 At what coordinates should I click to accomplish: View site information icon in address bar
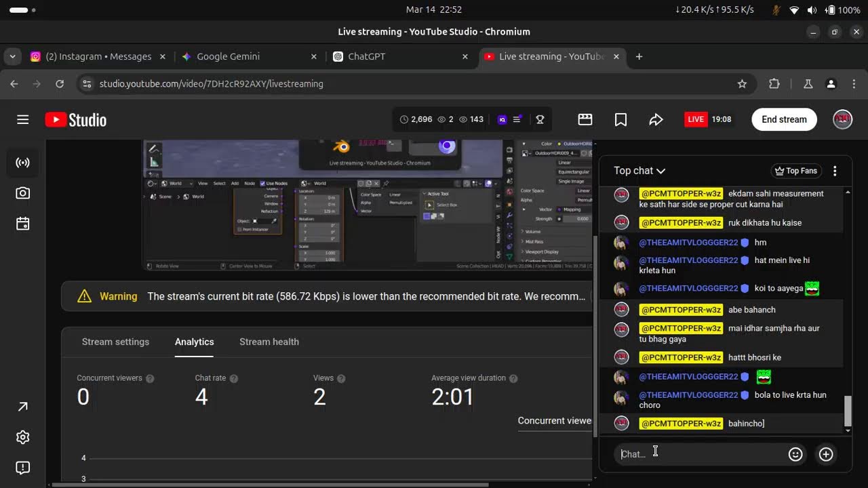[86, 84]
